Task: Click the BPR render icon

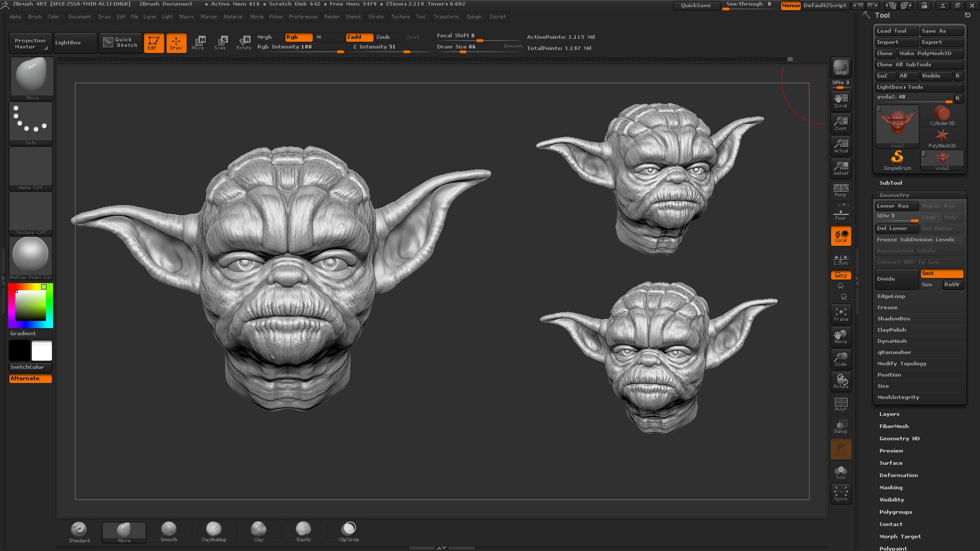Action: tap(841, 67)
